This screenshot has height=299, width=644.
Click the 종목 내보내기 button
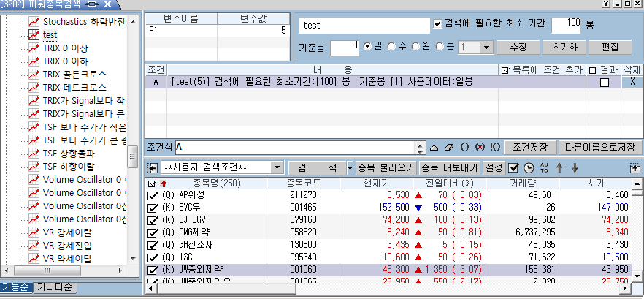(x=449, y=167)
